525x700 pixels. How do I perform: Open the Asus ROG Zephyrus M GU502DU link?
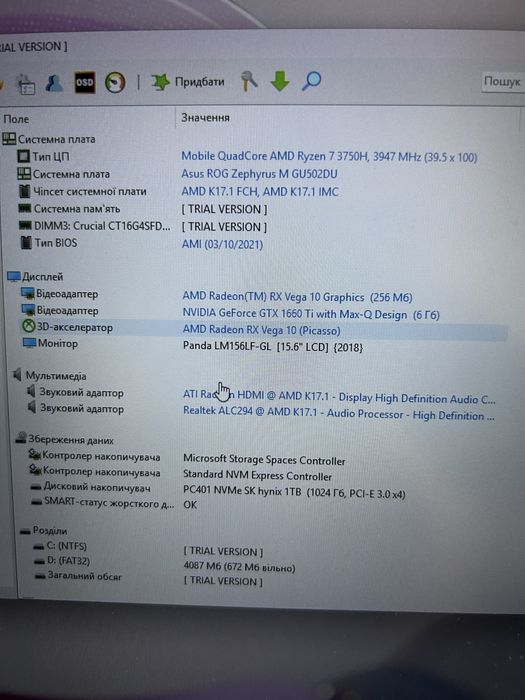[x=259, y=174]
